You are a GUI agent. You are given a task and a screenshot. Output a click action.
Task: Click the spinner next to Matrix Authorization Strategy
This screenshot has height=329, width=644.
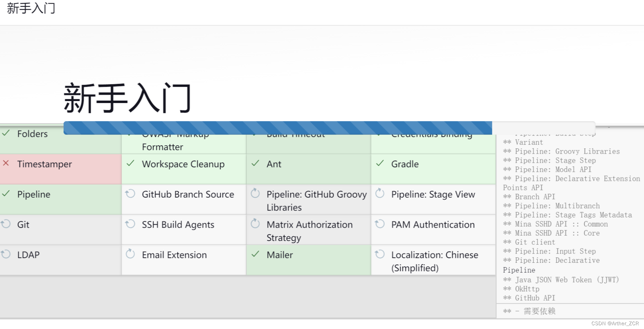pos(255,224)
